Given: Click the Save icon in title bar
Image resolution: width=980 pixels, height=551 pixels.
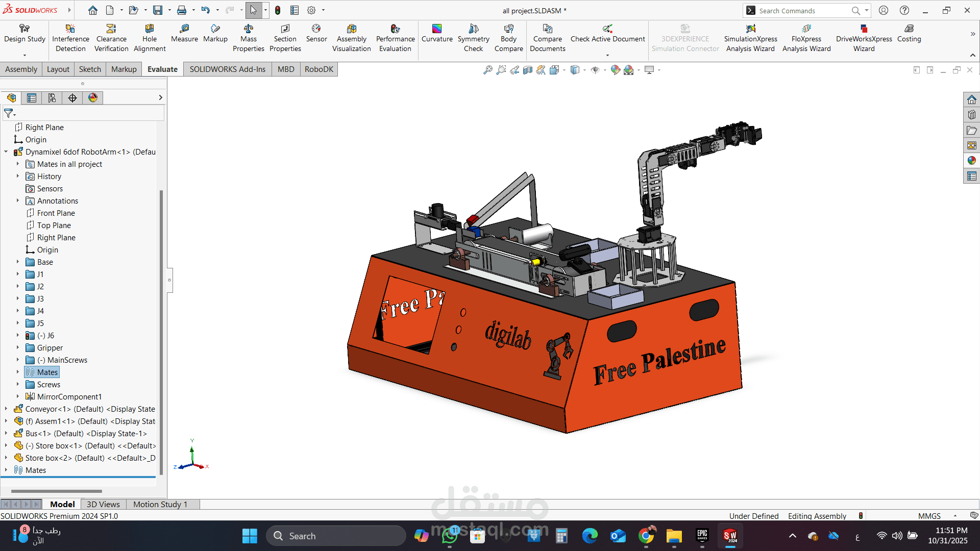Looking at the screenshot, I should (158, 10).
